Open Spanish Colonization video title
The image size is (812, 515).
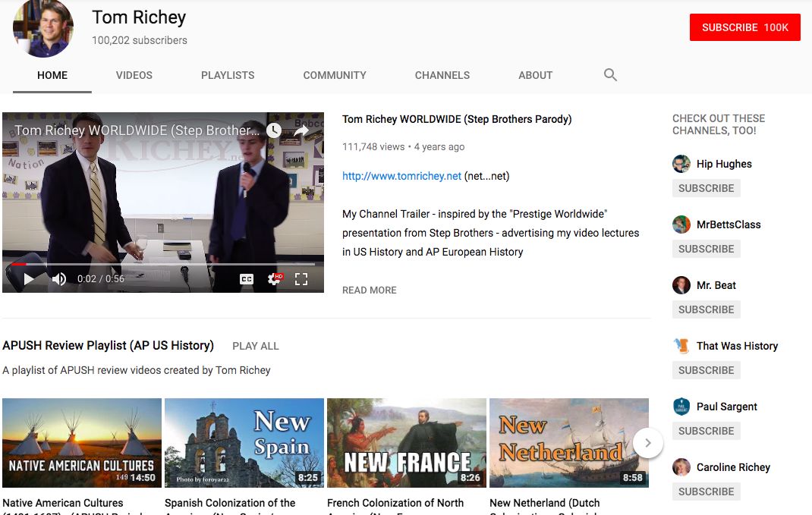230,507
